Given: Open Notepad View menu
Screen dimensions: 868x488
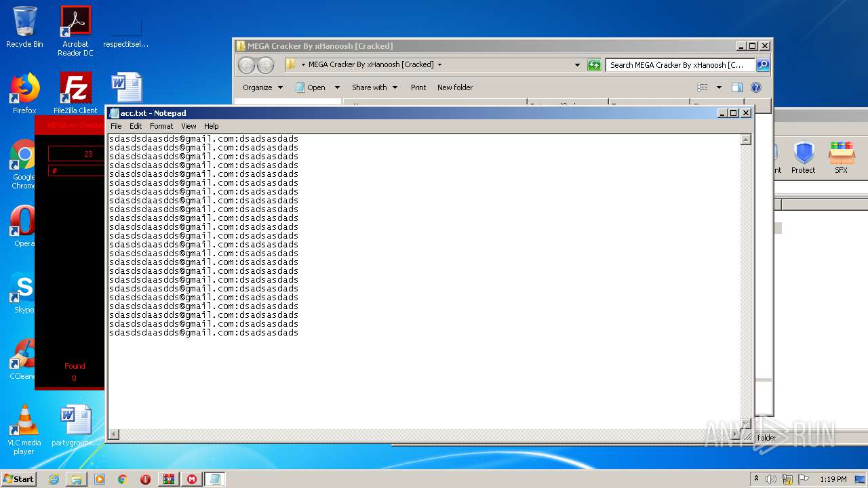Looking at the screenshot, I should pos(189,126).
